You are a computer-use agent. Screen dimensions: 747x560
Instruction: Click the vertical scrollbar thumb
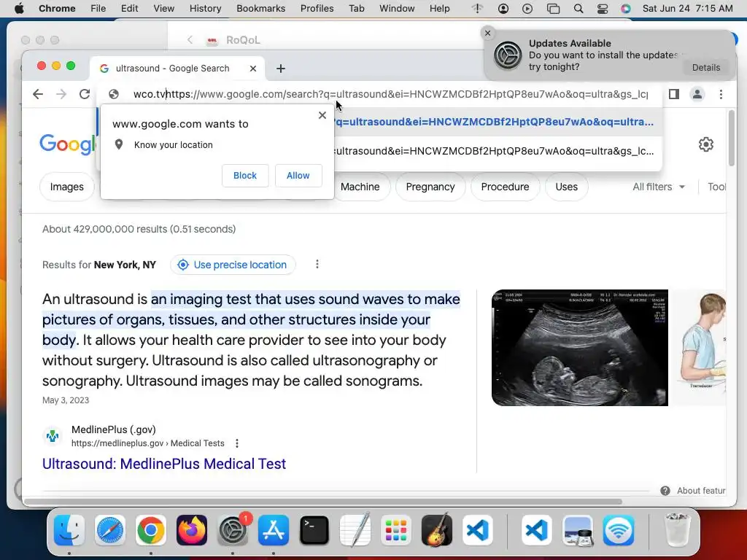732,138
